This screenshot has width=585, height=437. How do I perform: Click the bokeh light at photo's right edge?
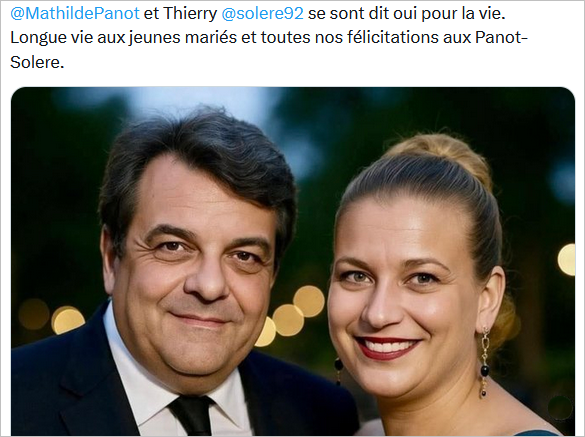(x=566, y=259)
